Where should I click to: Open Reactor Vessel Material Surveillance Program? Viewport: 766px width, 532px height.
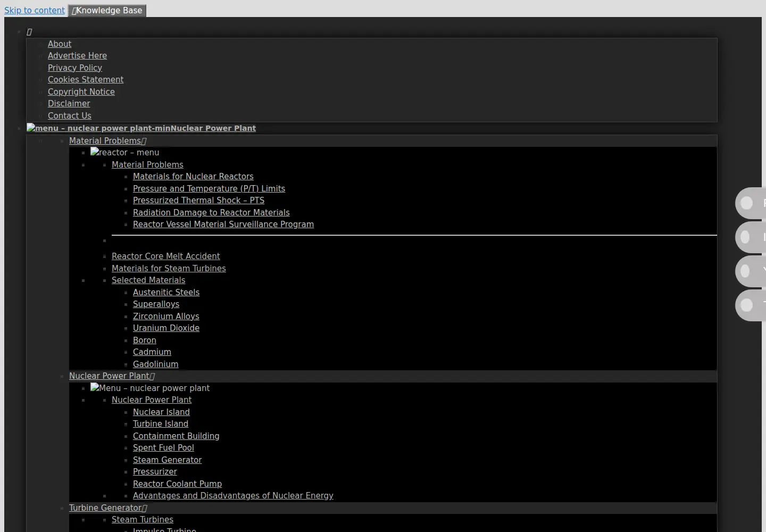[x=223, y=225]
